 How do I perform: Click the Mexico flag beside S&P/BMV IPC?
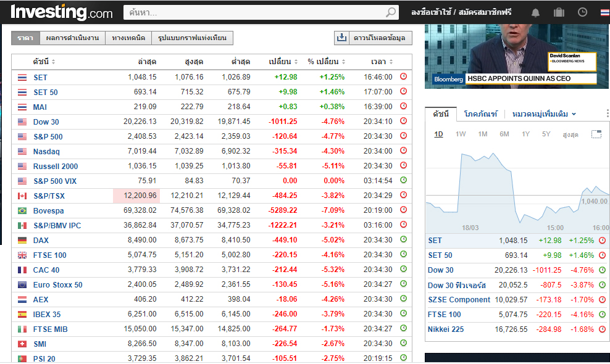pos(22,226)
